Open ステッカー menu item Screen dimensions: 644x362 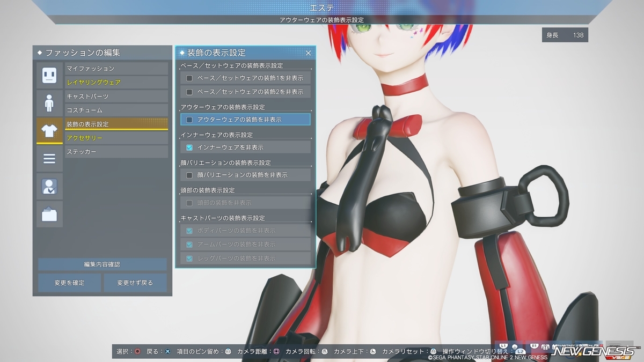(116, 152)
